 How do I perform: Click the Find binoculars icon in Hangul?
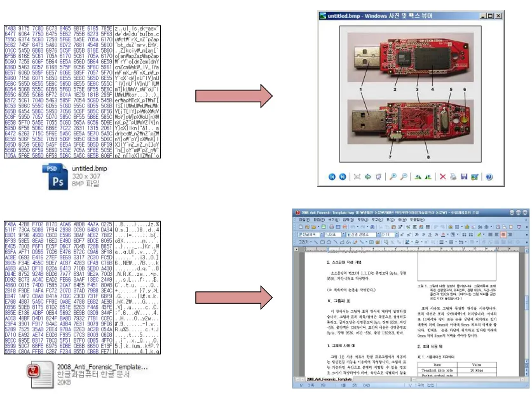click(372, 227)
